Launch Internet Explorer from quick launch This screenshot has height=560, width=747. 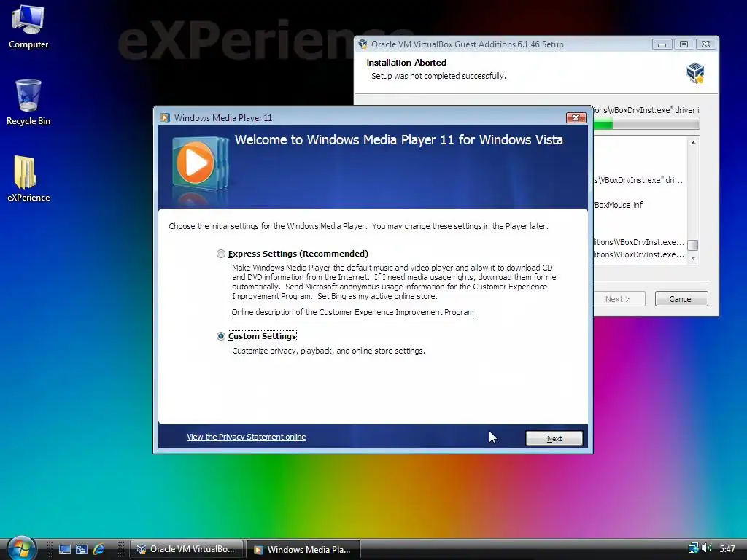[98, 549]
